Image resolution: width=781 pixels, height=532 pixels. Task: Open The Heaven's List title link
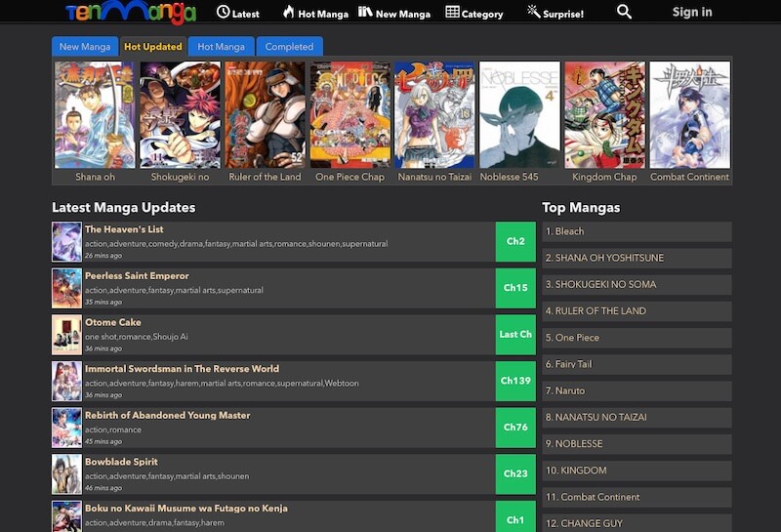pyautogui.click(x=124, y=229)
